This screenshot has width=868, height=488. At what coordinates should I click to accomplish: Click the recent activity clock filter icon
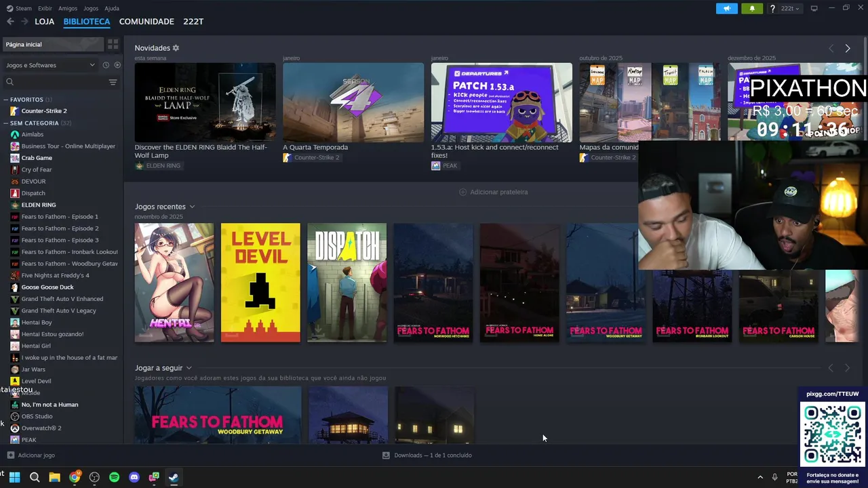(106, 65)
